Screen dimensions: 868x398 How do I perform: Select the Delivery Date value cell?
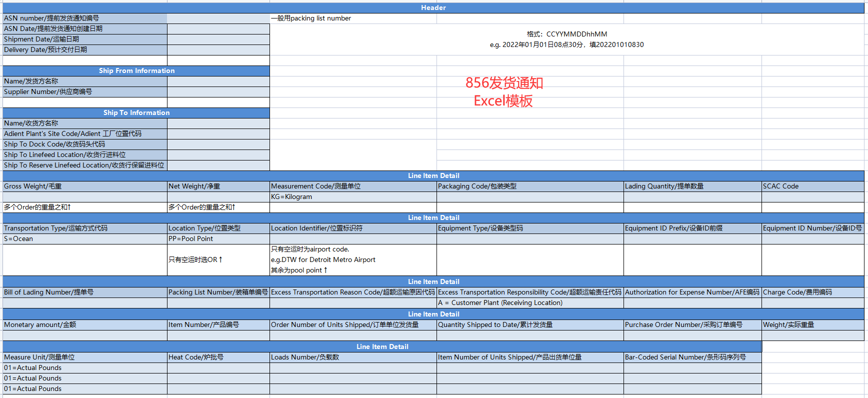[218, 49]
